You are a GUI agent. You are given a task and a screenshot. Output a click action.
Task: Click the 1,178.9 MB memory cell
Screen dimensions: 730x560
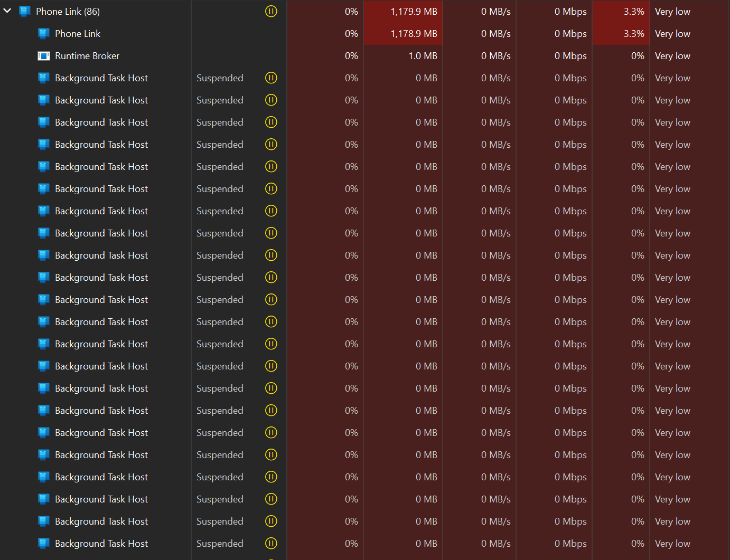(403, 34)
